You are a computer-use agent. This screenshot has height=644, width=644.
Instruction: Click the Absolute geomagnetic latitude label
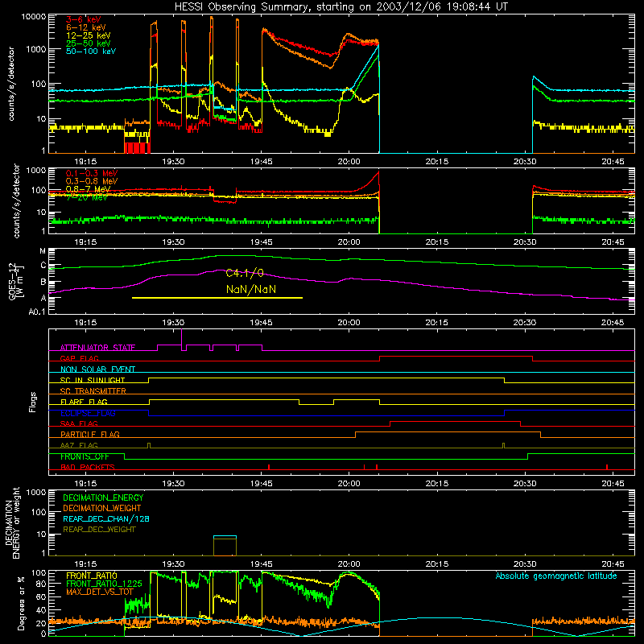(556, 576)
